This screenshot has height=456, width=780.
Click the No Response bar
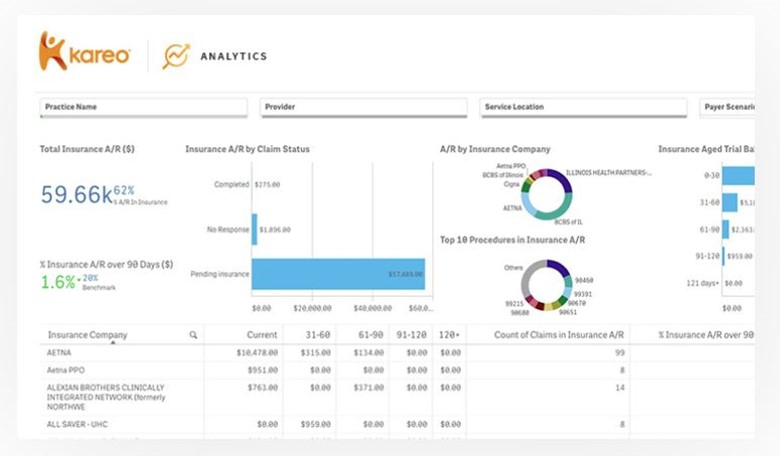(255, 229)
